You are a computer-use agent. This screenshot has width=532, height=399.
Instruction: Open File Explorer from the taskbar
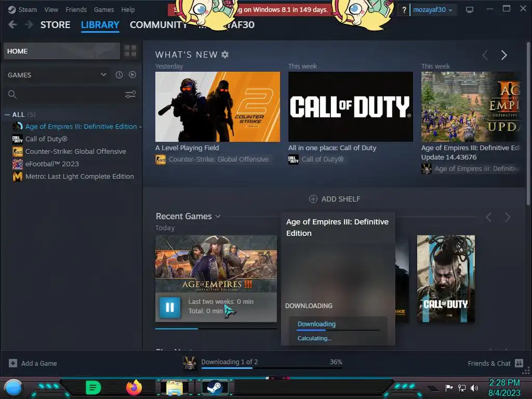click(x=175, y=388)
